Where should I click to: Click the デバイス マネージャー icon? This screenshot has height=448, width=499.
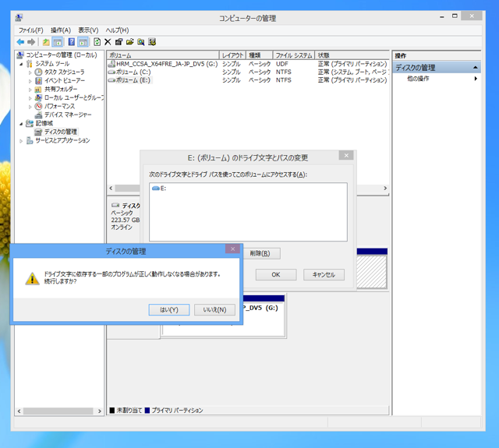click(x=38, y=115)
